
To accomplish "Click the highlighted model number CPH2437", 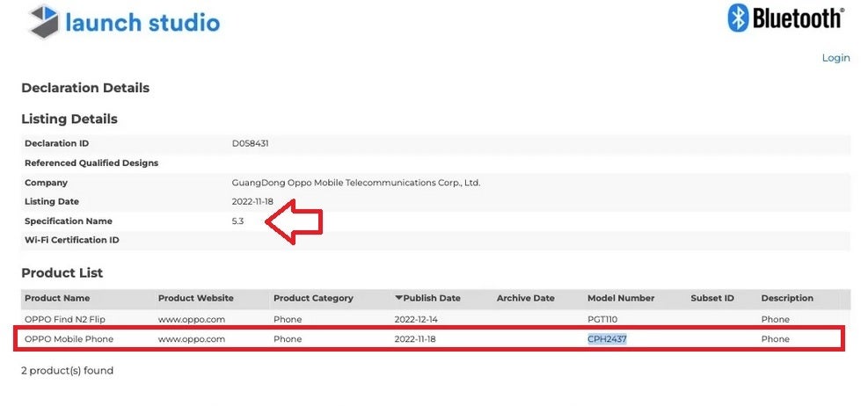I will [608, 339].
